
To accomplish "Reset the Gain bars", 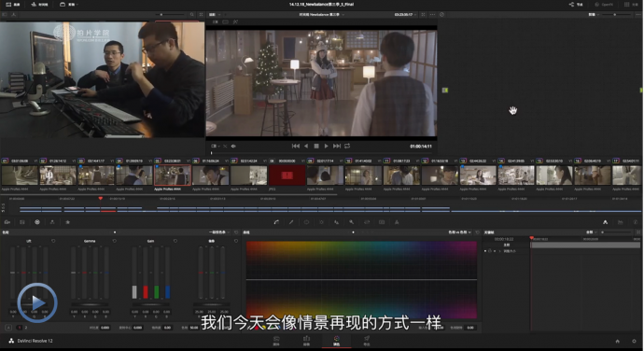I will pos(175,241).
